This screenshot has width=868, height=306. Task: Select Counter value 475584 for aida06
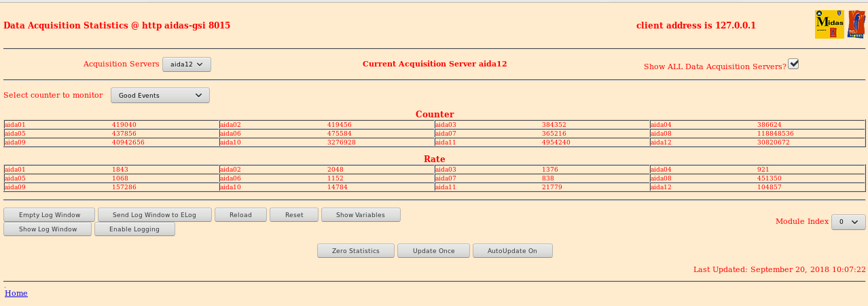tap(340, 134)
